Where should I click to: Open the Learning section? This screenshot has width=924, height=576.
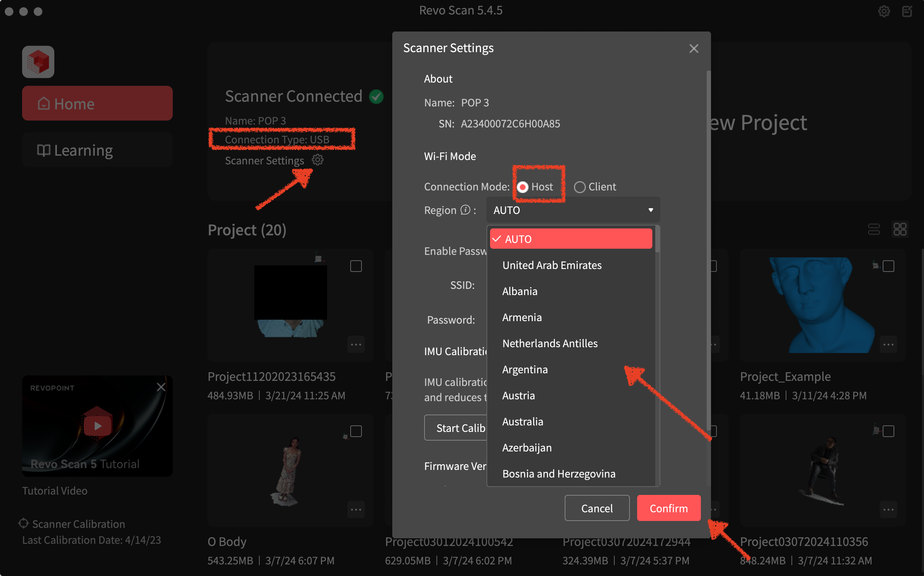(97, 150)
